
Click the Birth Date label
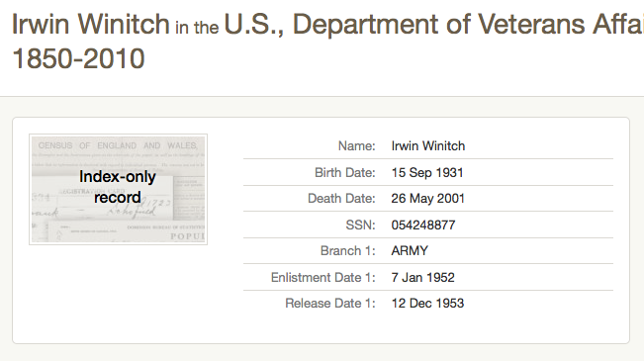[x=345, y=172]
